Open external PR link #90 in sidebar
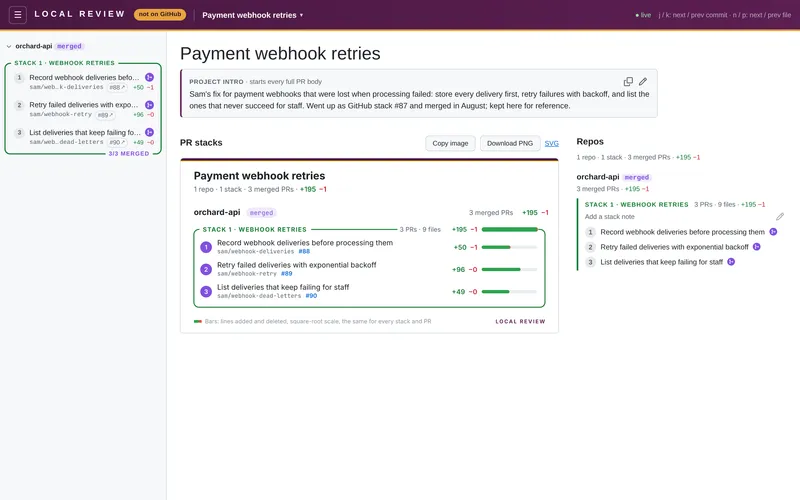 tap(117, 142)
